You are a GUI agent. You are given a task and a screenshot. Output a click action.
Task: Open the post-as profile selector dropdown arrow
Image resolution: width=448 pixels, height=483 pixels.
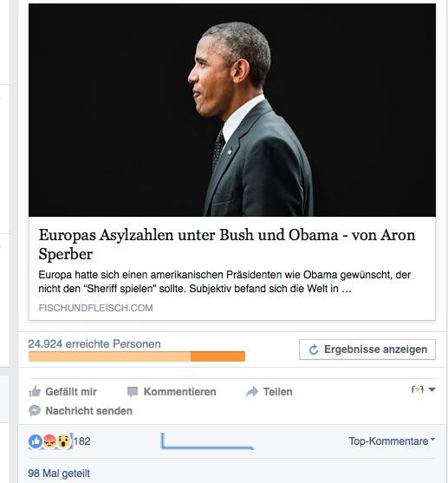coord(432,389)
